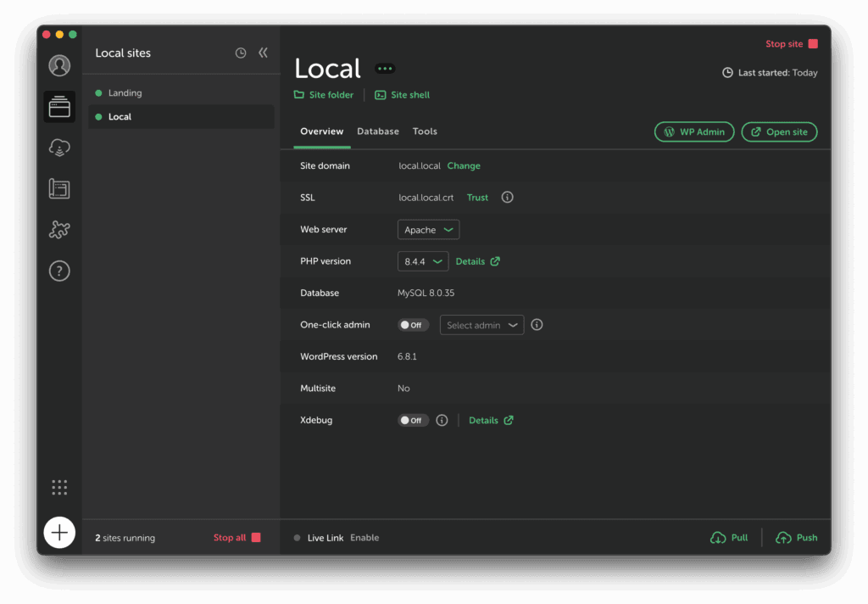The height and width of the screenshot is (604, 868).
Task: Click the local.local domain value
Action: point(419,165)
